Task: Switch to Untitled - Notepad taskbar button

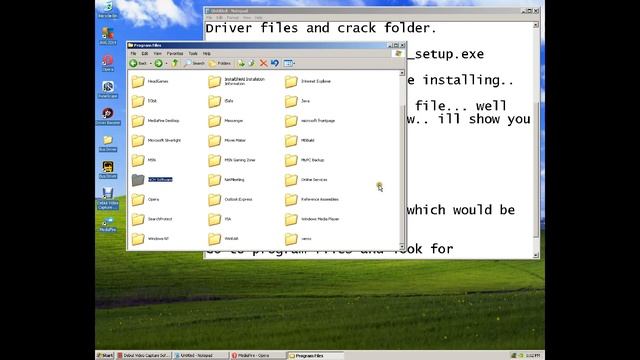Action: coord(200,356)
